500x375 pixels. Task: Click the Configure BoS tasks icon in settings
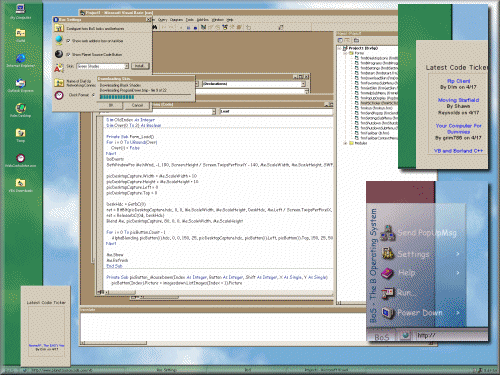[59, 28]
